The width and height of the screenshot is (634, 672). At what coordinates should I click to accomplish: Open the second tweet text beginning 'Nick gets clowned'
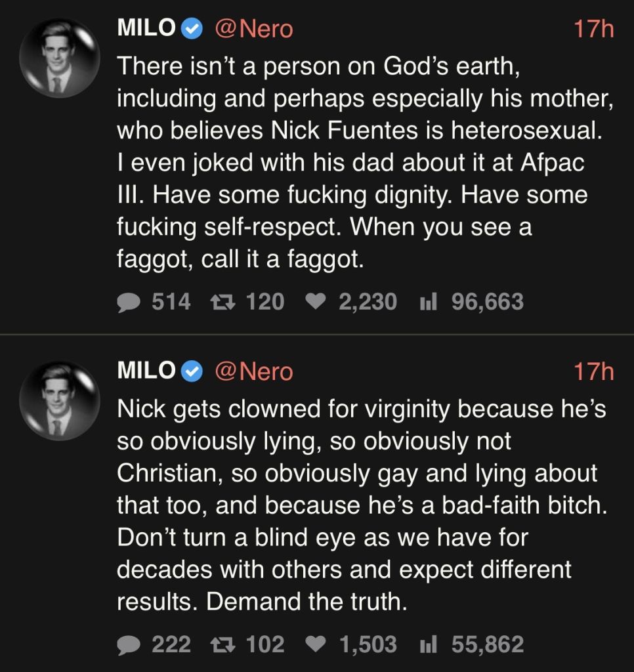coord(361,505)
